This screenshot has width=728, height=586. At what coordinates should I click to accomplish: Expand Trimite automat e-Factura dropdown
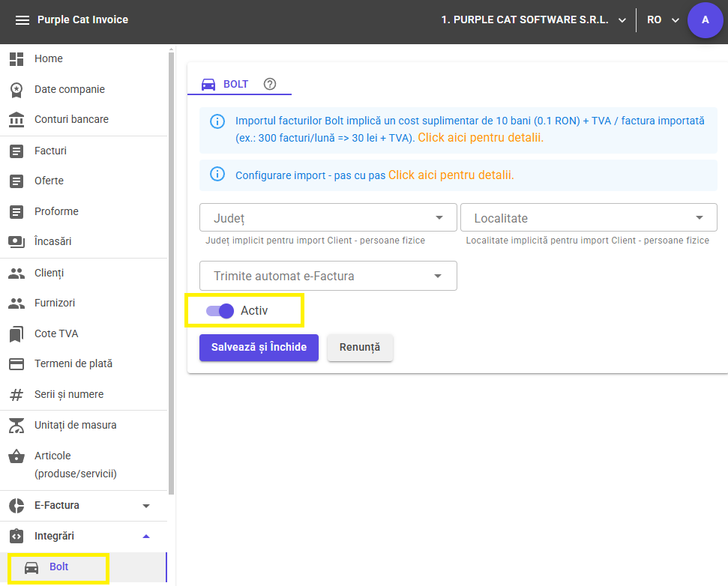coord(328,276)
